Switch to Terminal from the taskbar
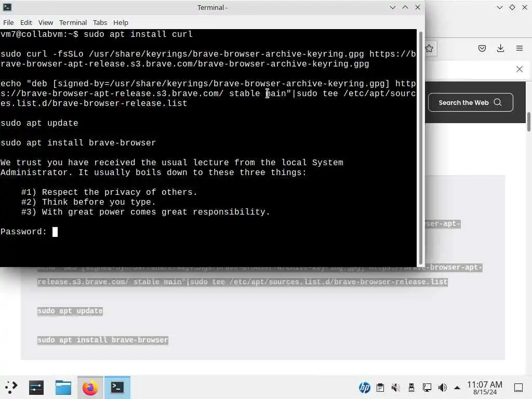Image resolution: width=532 pixels, height=399 pixels. [x=117, y=388]
